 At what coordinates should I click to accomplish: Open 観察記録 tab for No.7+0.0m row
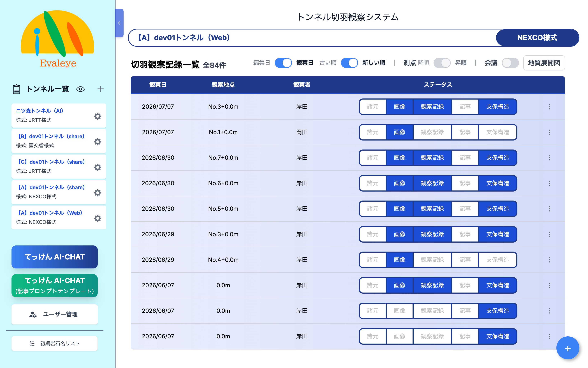(x=432, y=158)
